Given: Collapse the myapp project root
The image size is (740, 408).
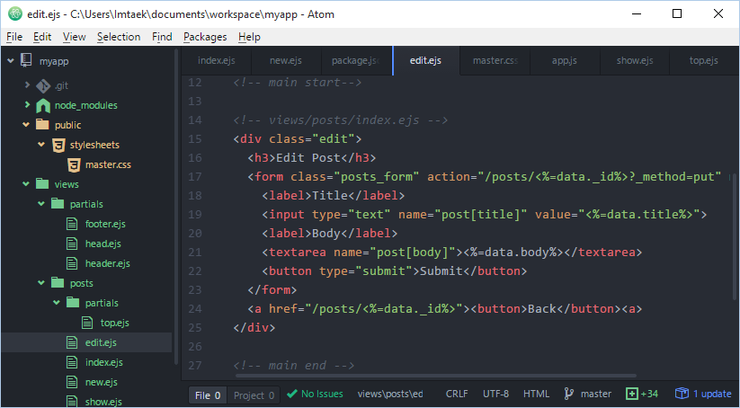Looking at the screenshot, I should [x=10, y=61].
